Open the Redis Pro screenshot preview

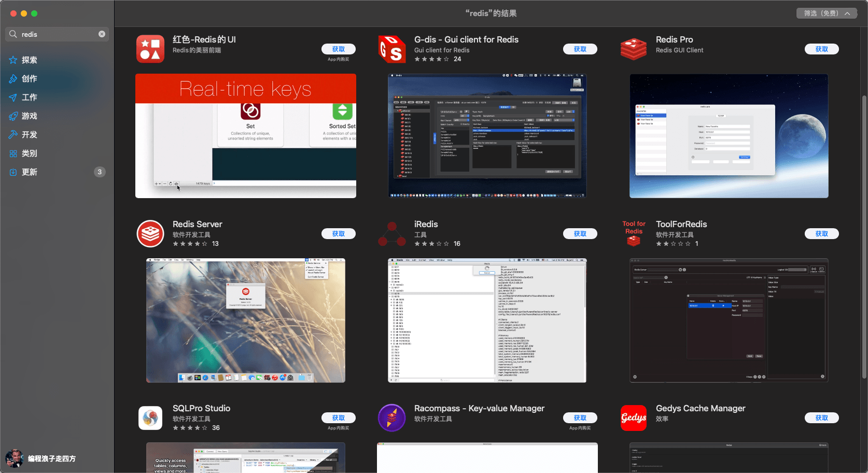coord(729,136)
